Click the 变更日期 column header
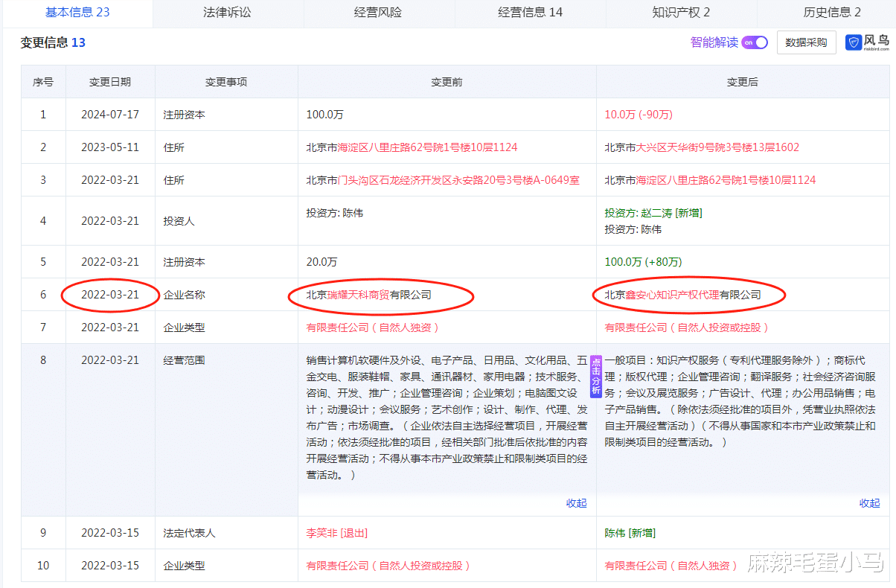 (x=110, y=82)
